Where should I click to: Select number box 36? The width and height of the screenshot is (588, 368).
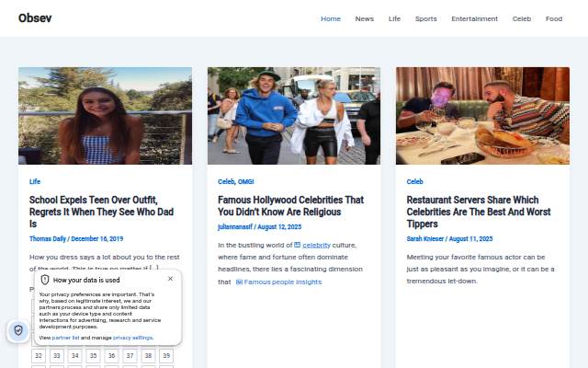(112, 356)
